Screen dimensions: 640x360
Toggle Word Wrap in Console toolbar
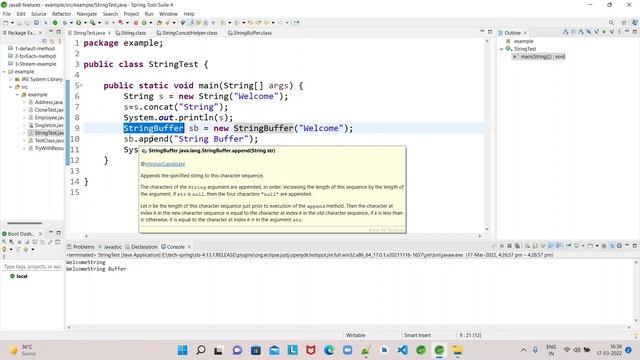pyautogui.click(x=542, y=246)
